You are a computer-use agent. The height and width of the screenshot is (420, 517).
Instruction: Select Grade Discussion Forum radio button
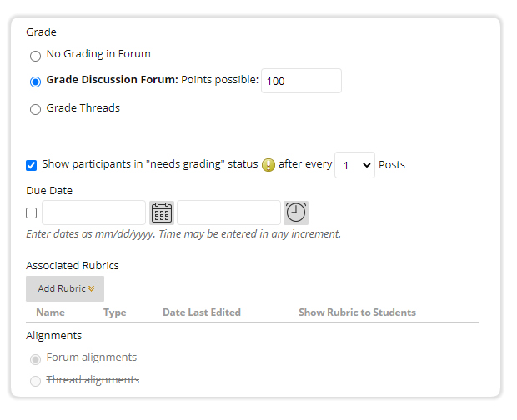pos(35,82)
